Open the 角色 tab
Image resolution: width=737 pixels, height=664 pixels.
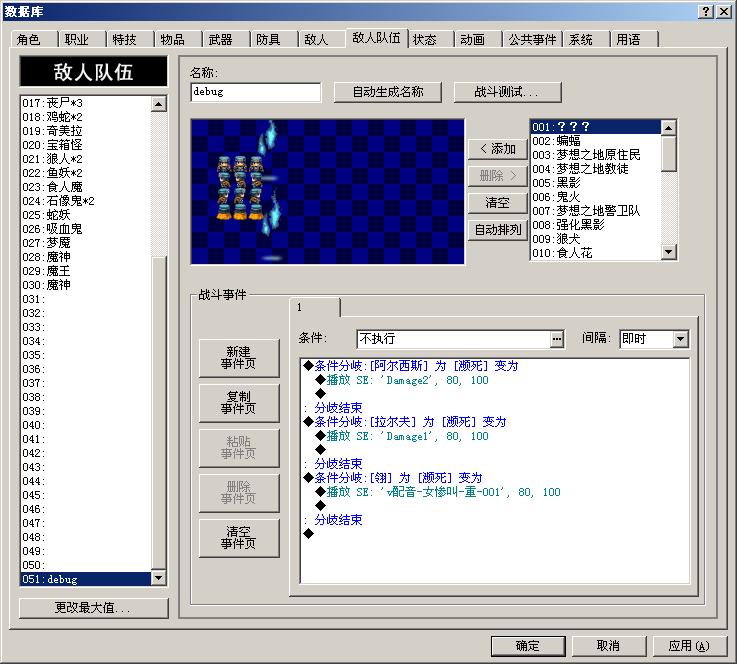33,39
